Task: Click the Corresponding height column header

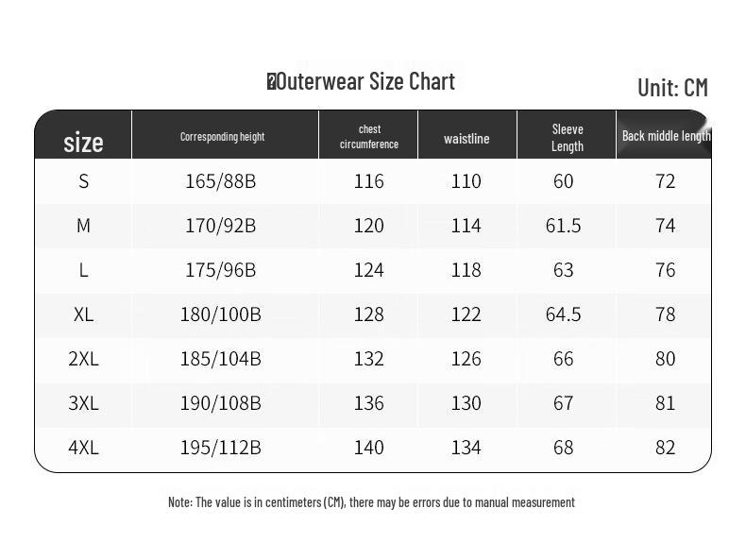Action: (x=223, y=137)
